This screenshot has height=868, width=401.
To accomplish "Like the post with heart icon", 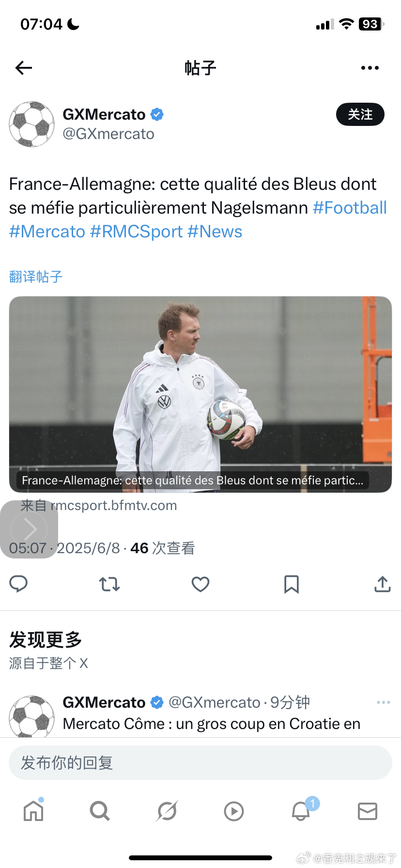I will 200,585.
